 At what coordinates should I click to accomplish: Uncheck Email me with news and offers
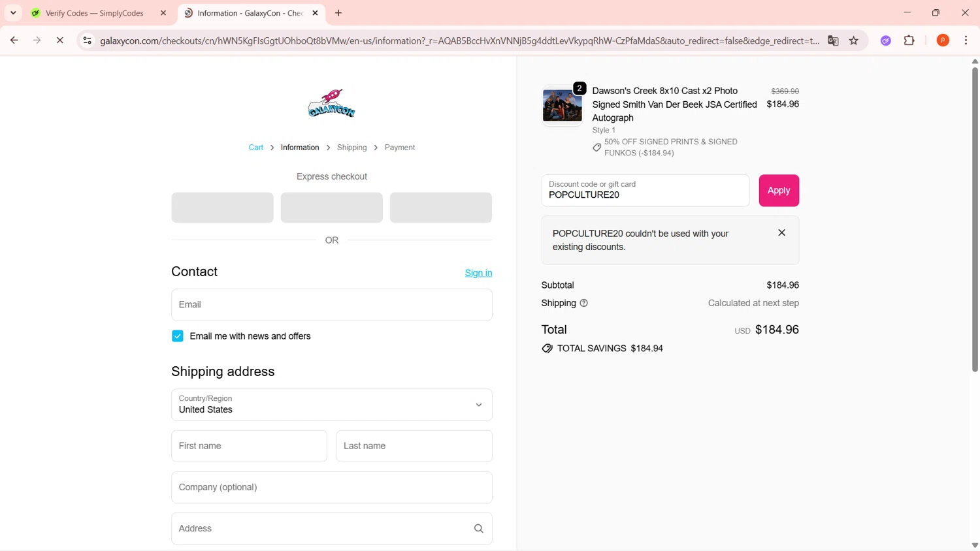pos(178,336)
